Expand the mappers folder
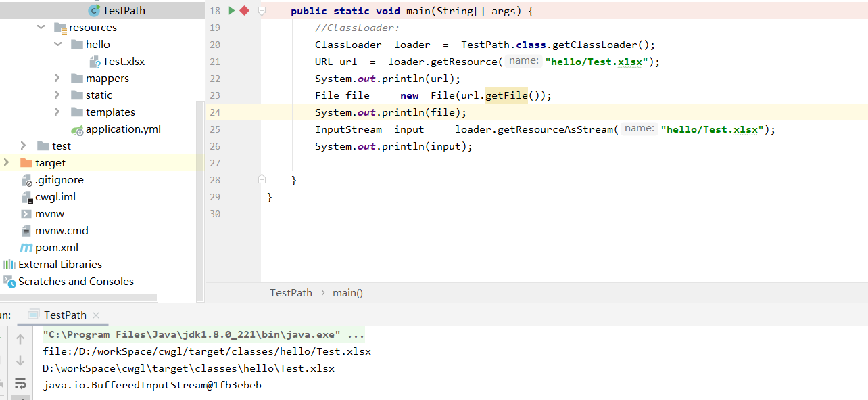 pyautogui.click(x=57, y=78)
